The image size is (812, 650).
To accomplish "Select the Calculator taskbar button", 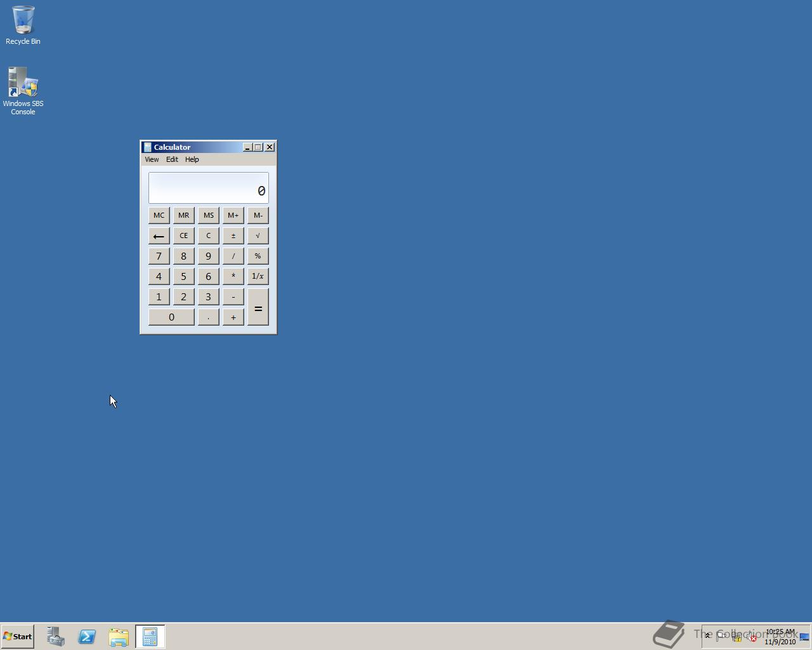I will coord(150,637).
